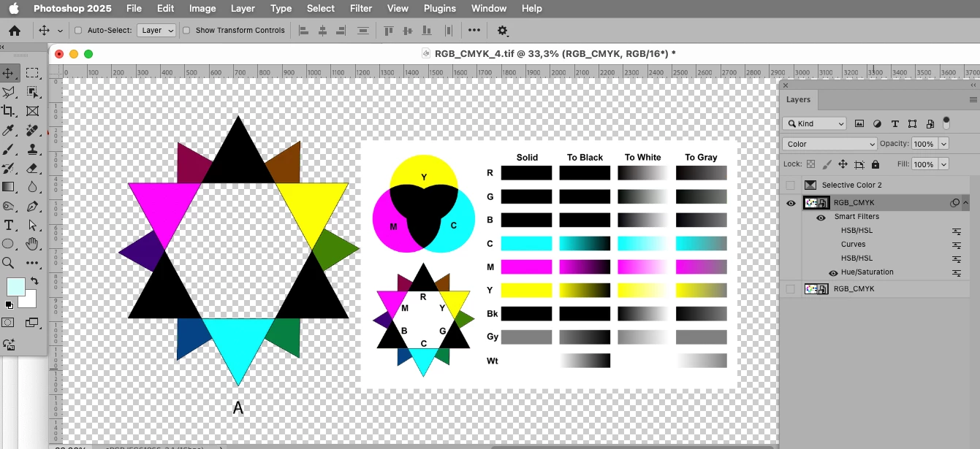
Task: Show the Selective Color 2 layer
Action: [790, 185]
